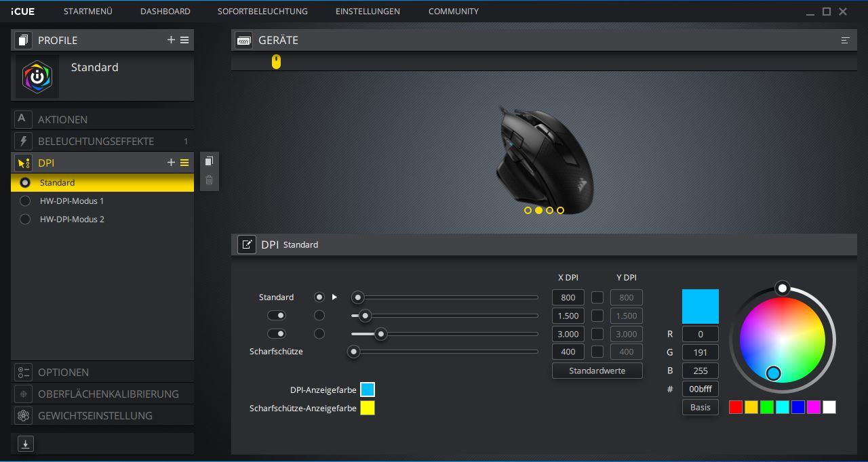The width and height of the screenshot is (868, 462).
Task: Click the Profile panel icon
Action: tap(23, 40)
